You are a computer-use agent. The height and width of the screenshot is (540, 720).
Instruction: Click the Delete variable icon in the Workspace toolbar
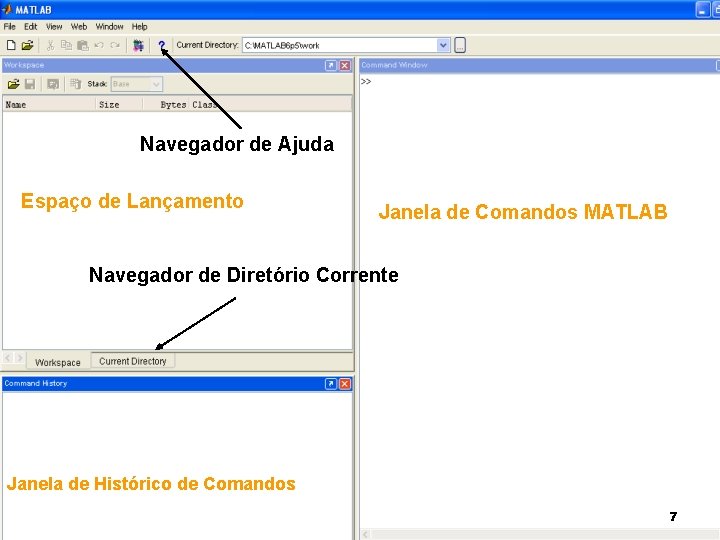tap(76, 84)
